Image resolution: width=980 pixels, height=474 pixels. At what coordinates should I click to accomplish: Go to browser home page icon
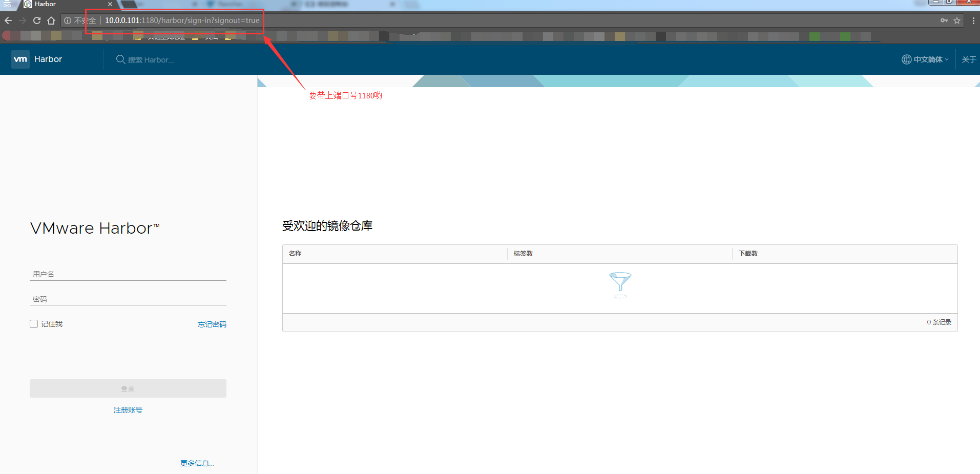(51, 20)
